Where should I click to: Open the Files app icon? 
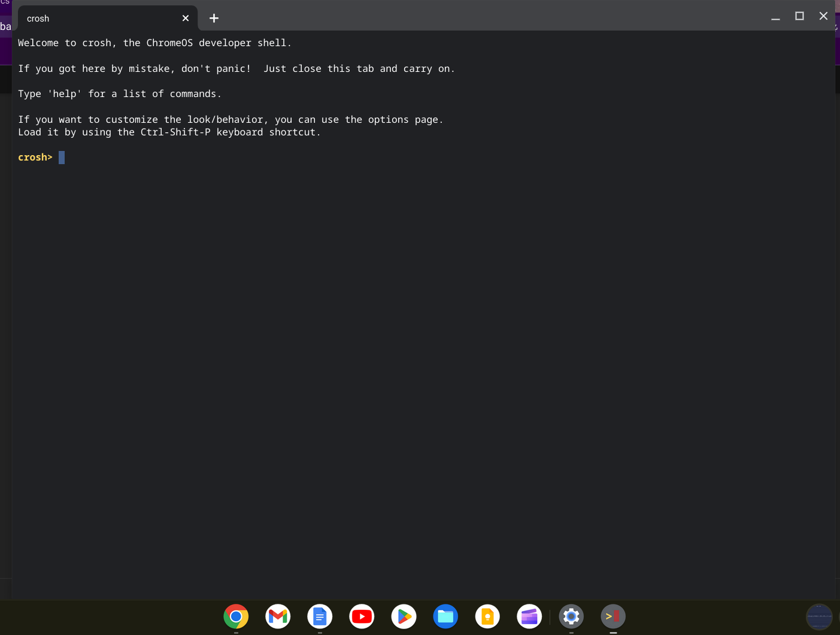click(x=445, y=616)
